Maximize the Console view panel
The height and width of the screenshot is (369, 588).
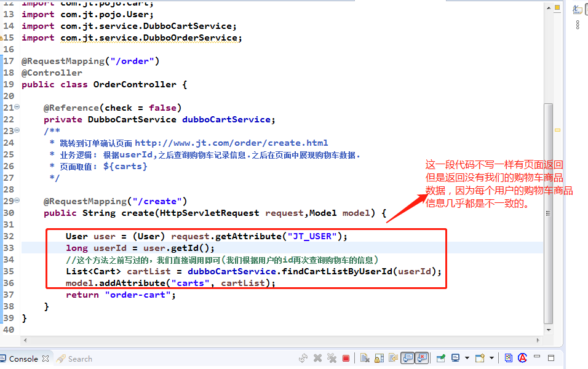point(551,358)
